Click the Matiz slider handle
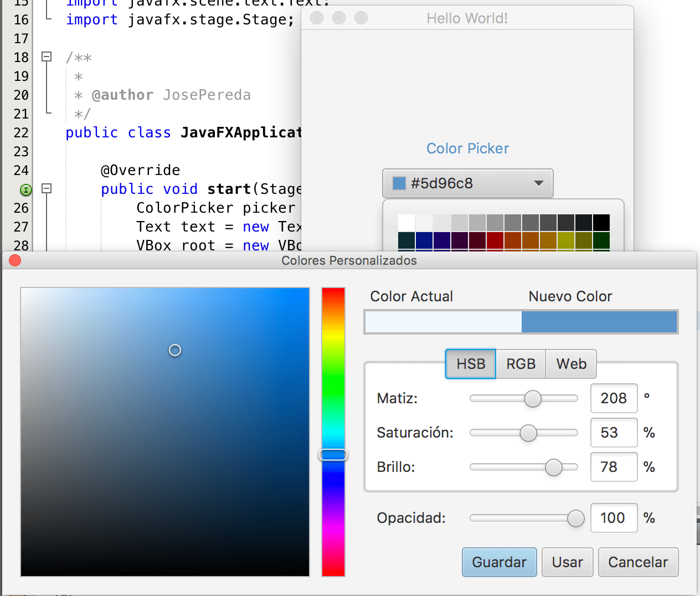This screenshot has height=596, width=700. (533, 398)
